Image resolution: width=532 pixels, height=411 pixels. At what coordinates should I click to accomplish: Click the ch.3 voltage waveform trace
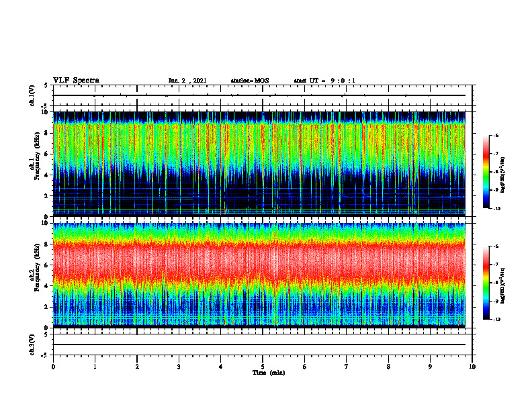pos(259,345)
